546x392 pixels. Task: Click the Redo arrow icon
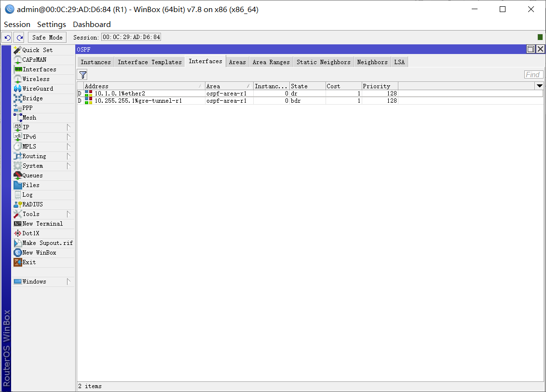19,37
